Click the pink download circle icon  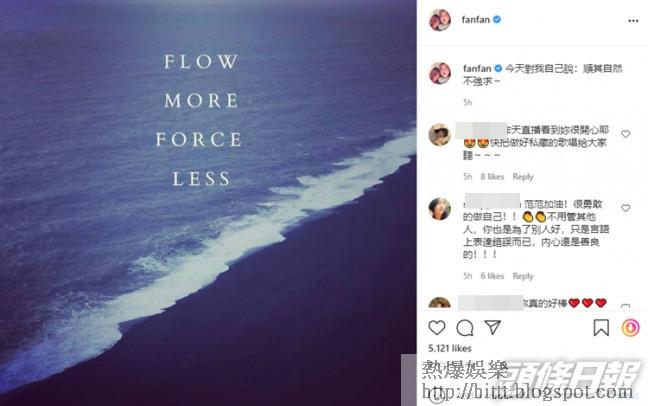[x=631, y=328]
